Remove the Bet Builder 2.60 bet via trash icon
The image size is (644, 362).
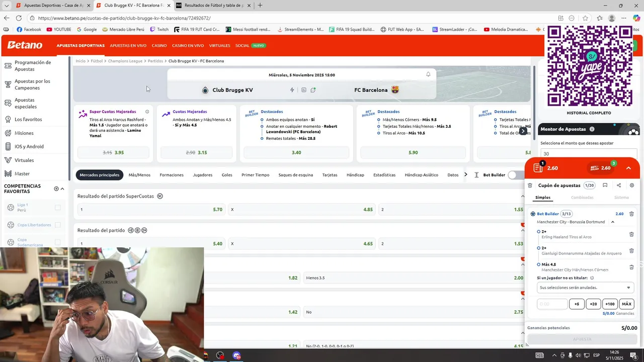pos(631,214)
